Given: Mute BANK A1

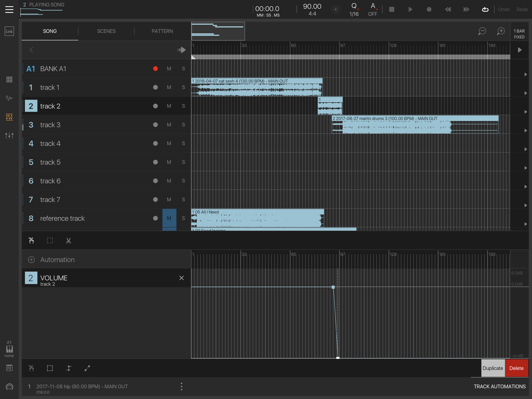Looking at the screenshot, I should 169,69.
